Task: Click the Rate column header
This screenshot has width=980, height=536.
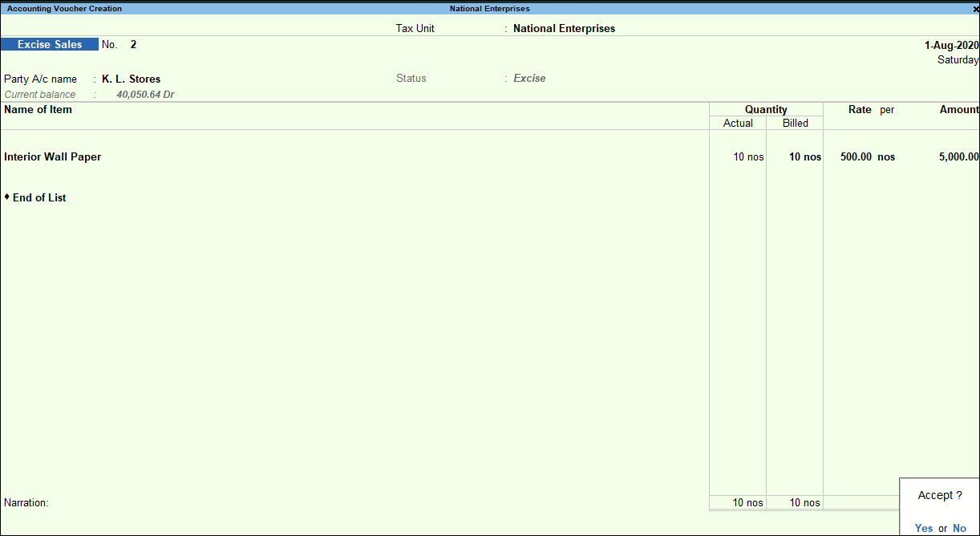Action: 860,110
